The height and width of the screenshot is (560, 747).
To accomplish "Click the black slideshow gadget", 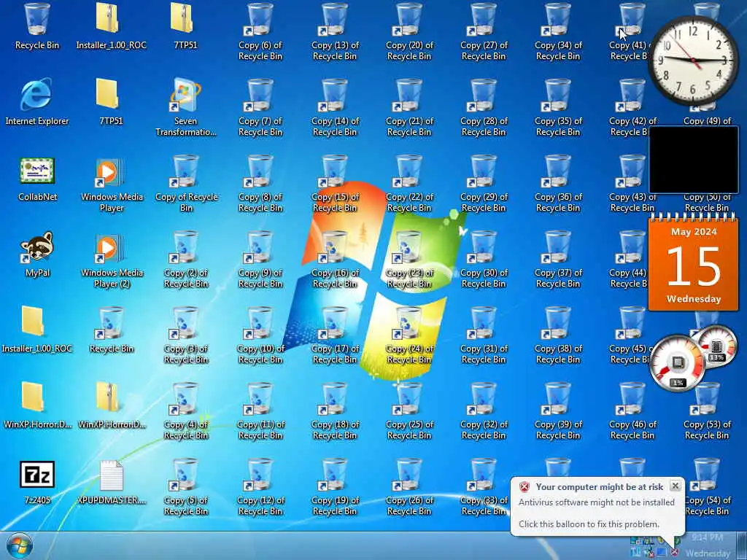I will tap(693, 160).
